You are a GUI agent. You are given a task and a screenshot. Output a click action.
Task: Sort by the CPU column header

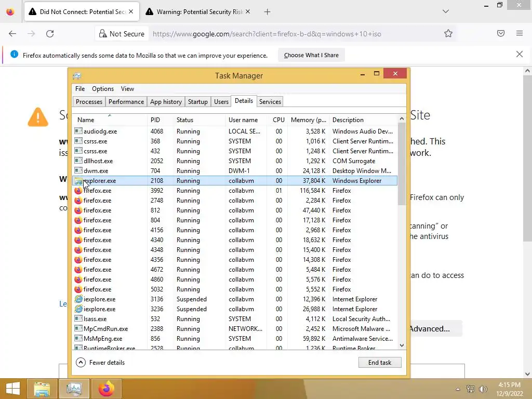pos(277,120)
